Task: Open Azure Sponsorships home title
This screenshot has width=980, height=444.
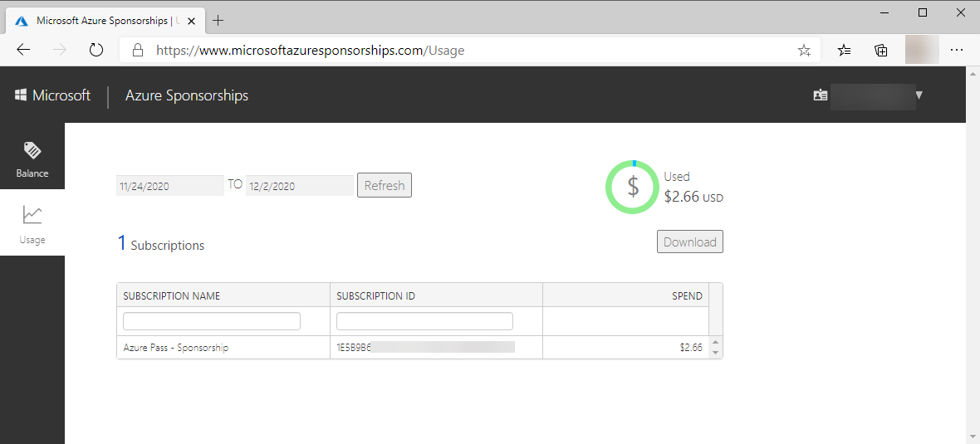Action: tap(187, 95)
